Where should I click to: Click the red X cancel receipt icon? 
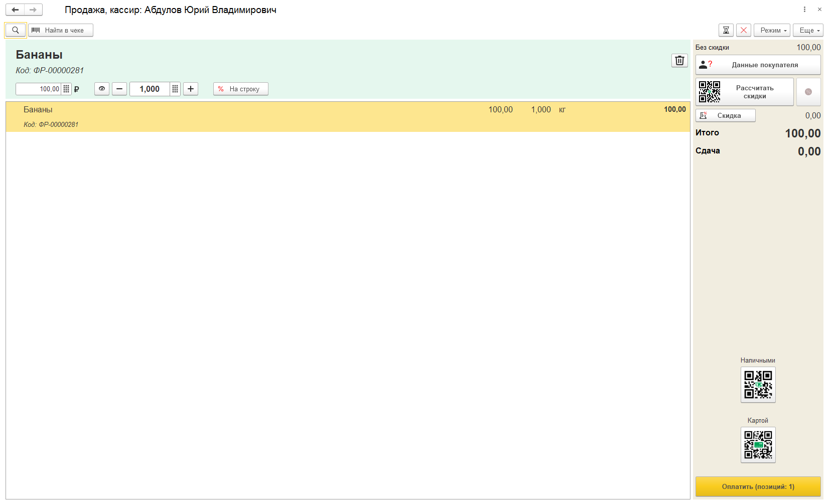744,31
